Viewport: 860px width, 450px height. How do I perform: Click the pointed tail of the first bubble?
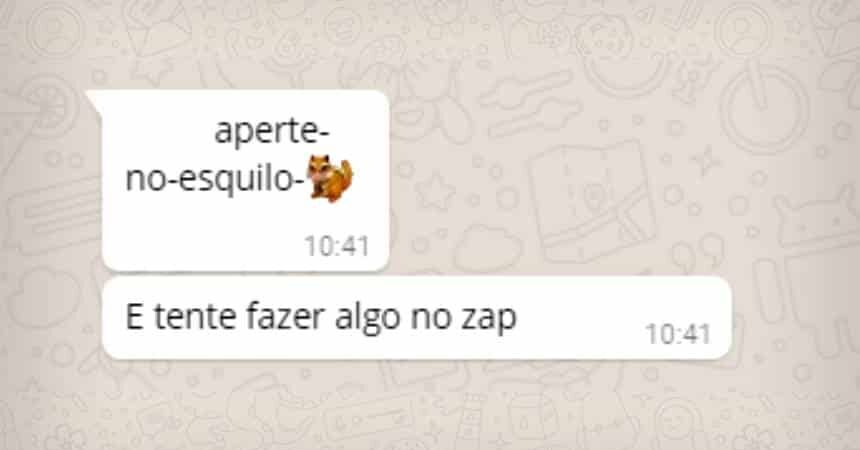click(x=94, y=101)
